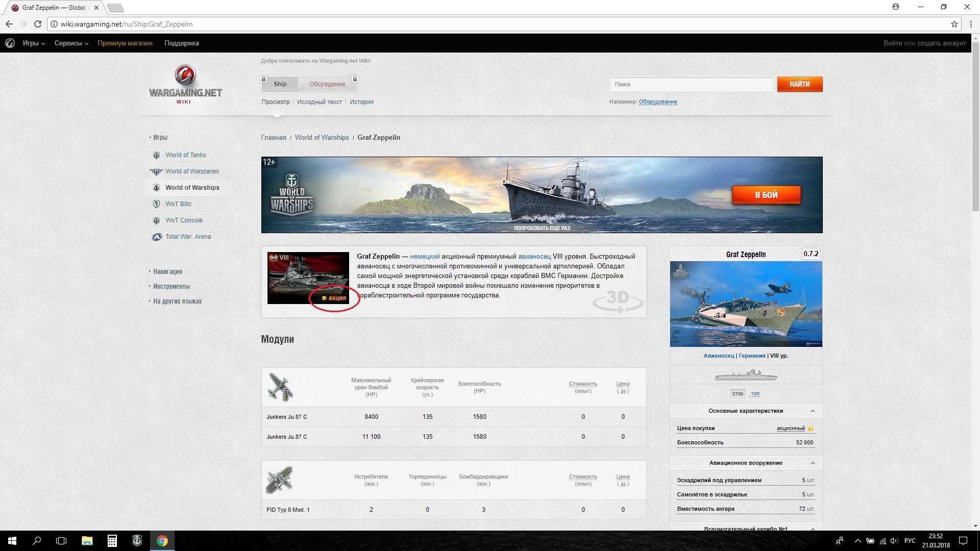The height and width of the screenshot is (551, 980).
Task: Click the WoT Blitz sidebar icon
Action: 156,204
